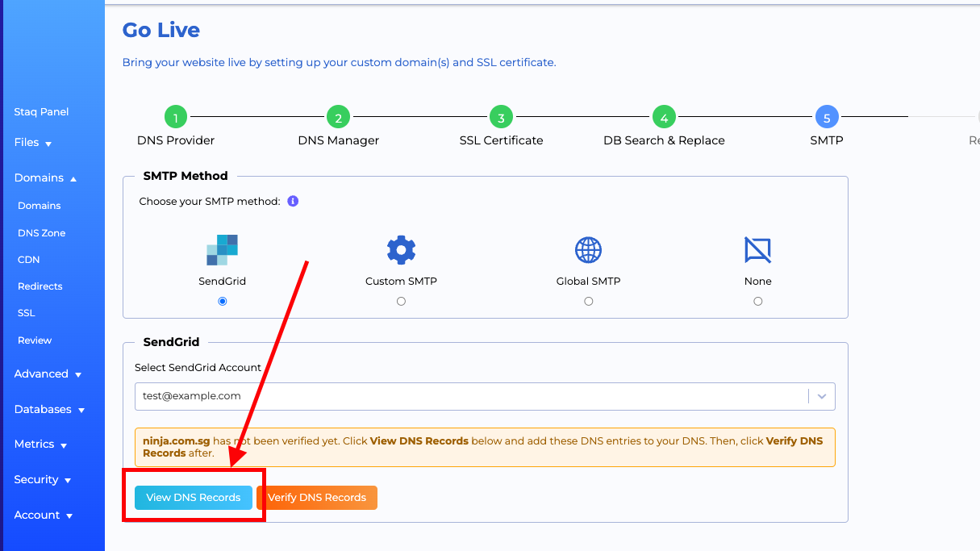
Task: Click the Custom SMTP gear icon
Action: 401,250
